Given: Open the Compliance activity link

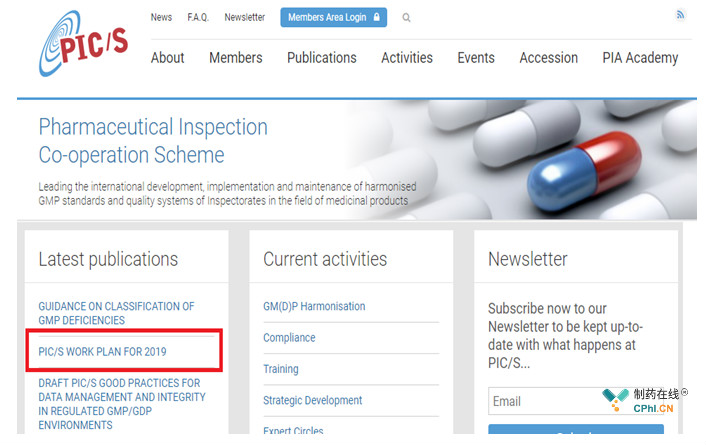Looking at the screenshot, I should [289, 337].
